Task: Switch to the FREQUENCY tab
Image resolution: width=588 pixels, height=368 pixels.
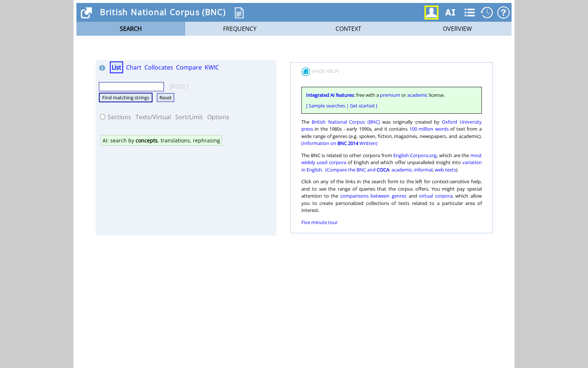Action: [240, 29]
